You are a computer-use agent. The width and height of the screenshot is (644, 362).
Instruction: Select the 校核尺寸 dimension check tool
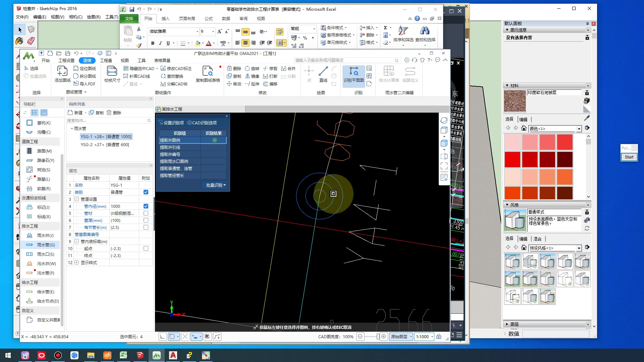112,72
